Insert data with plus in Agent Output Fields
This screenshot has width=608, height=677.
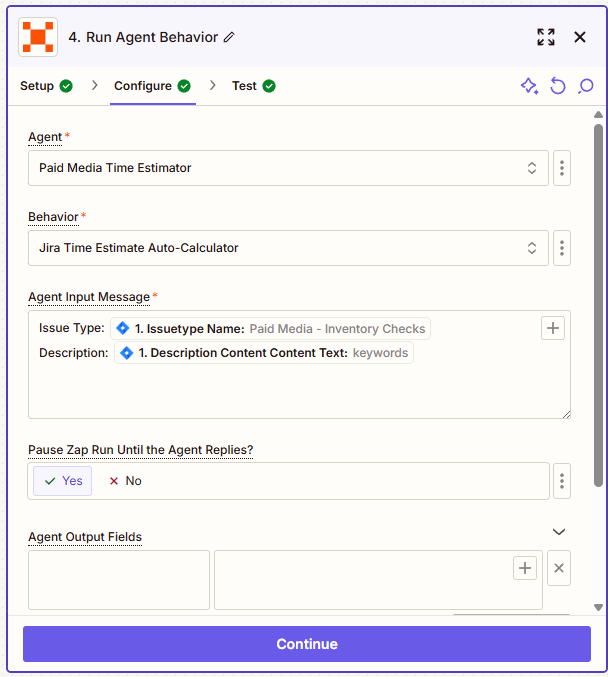pos(525,568)
